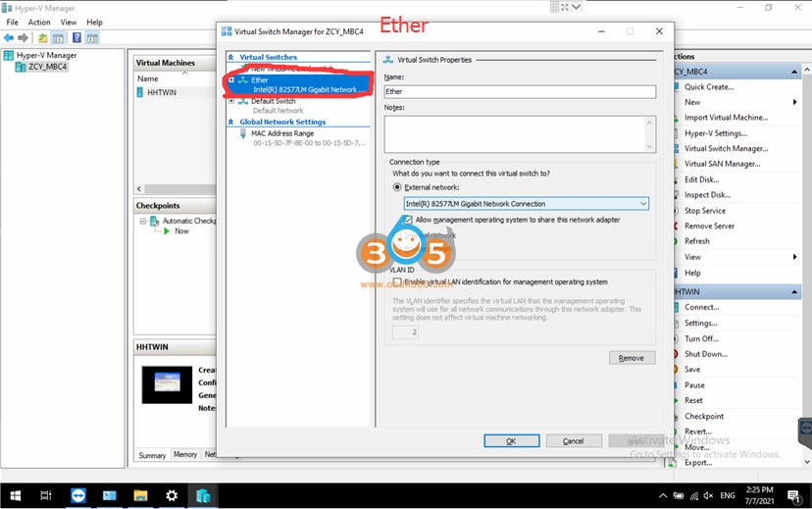Click Pause in HHTWIN actions
Screen dimensions: 812x509
[694, 385]
